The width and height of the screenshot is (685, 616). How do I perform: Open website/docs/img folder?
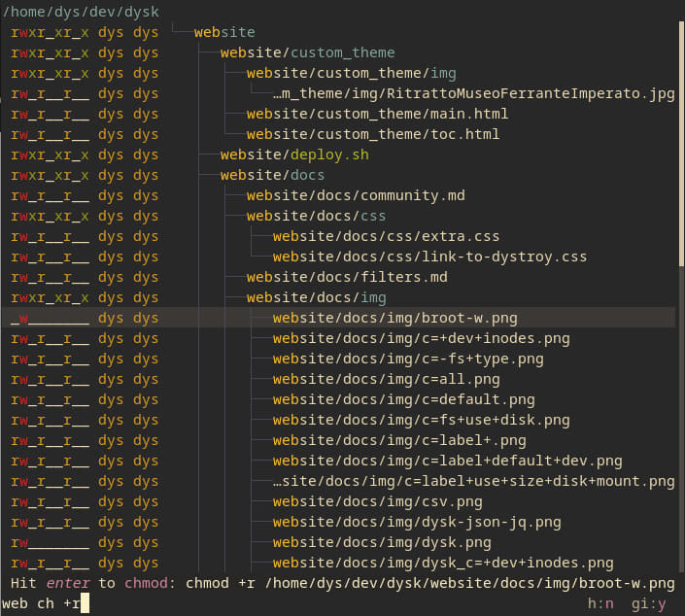pyautogui.click(x=316, y=297)
